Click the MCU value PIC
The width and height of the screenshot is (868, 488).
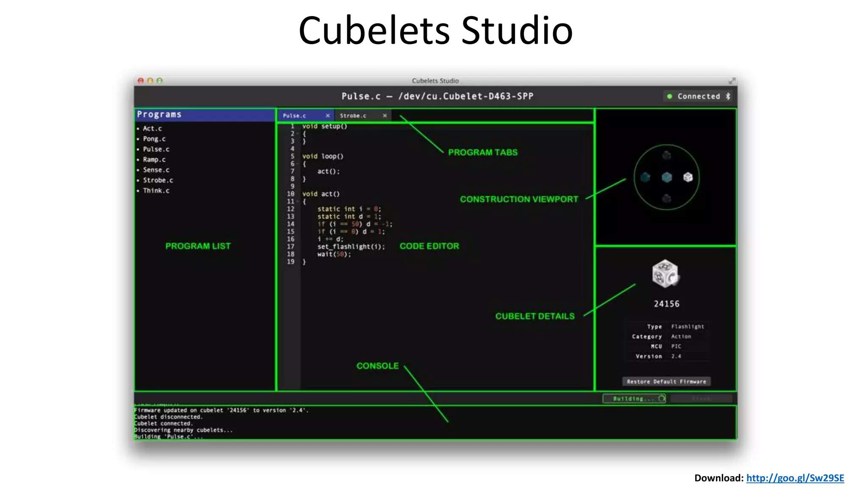pos(676,347)
